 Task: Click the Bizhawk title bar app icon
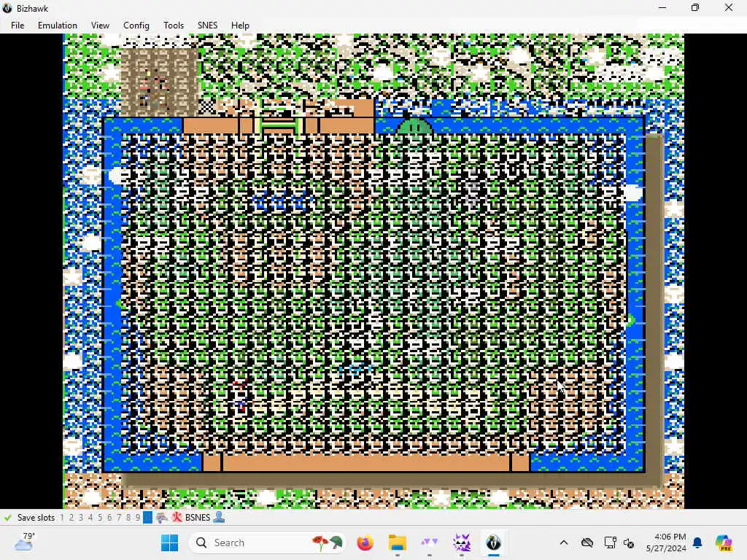pyautogui.click(x=7, y=8)
